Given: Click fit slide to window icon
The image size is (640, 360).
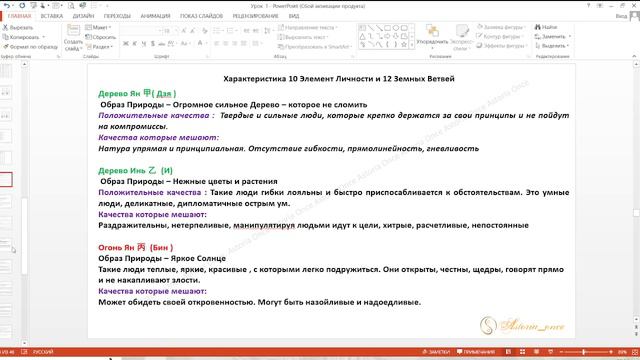Looking at the screenshot, I should point(635,352).
